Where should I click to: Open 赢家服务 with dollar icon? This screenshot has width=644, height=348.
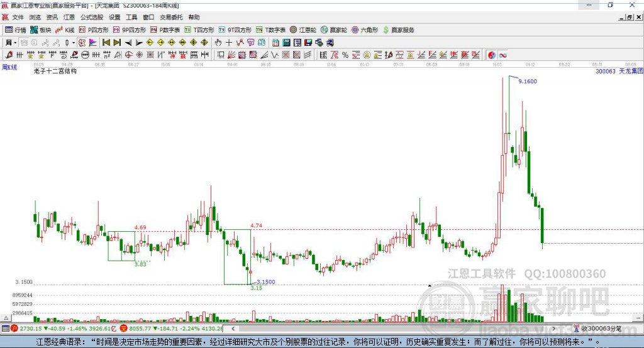(x=398, y=30)
